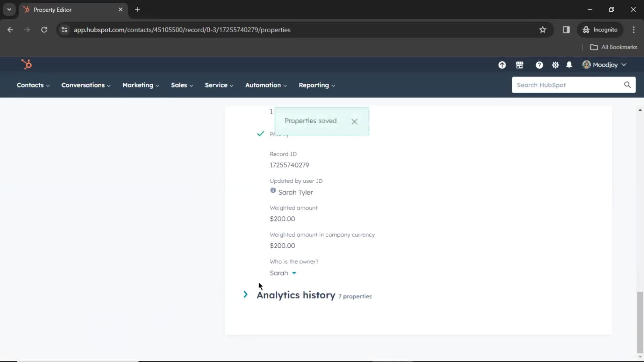
Task: Click the Help question mark icon
Action: 539,65
